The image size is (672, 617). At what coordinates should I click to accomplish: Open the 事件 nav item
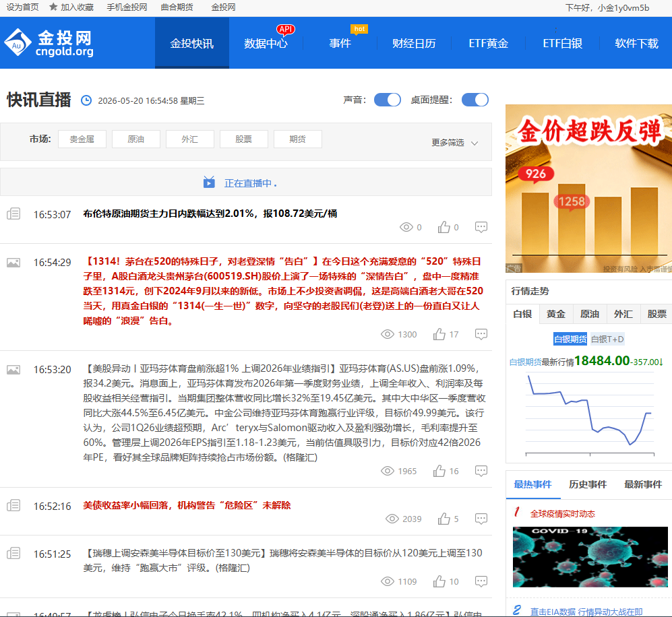[x=340, y=43]
